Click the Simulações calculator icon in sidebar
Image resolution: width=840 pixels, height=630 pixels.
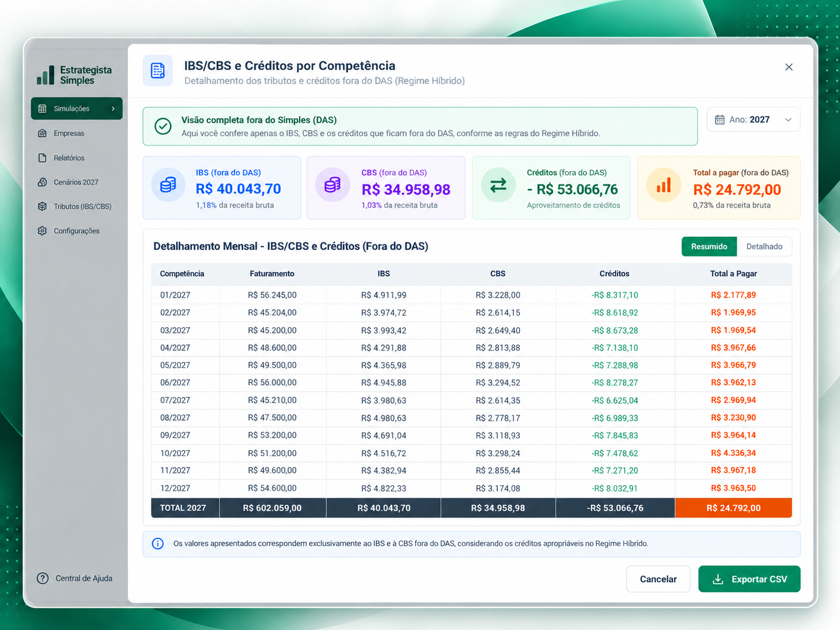point(42,108)
